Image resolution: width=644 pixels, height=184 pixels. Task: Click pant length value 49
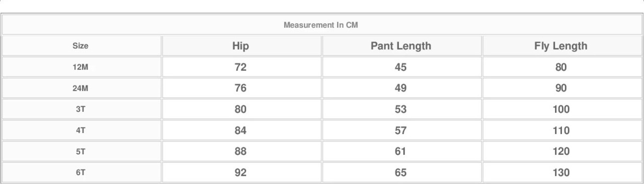point(401,89)
